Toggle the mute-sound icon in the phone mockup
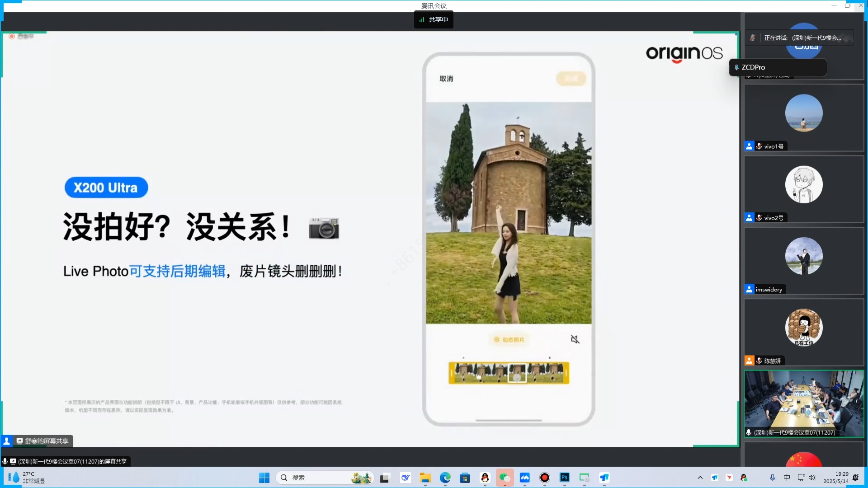Viewport: 868px width, 488px height. (575, 339)
